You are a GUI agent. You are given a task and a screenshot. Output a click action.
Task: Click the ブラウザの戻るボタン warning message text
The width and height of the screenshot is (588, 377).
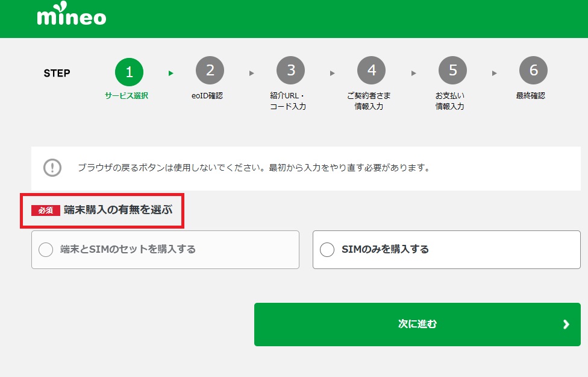(254, 168)
